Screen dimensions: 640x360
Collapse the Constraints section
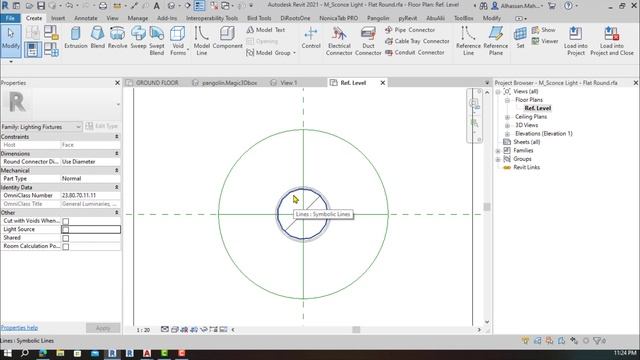116,136
